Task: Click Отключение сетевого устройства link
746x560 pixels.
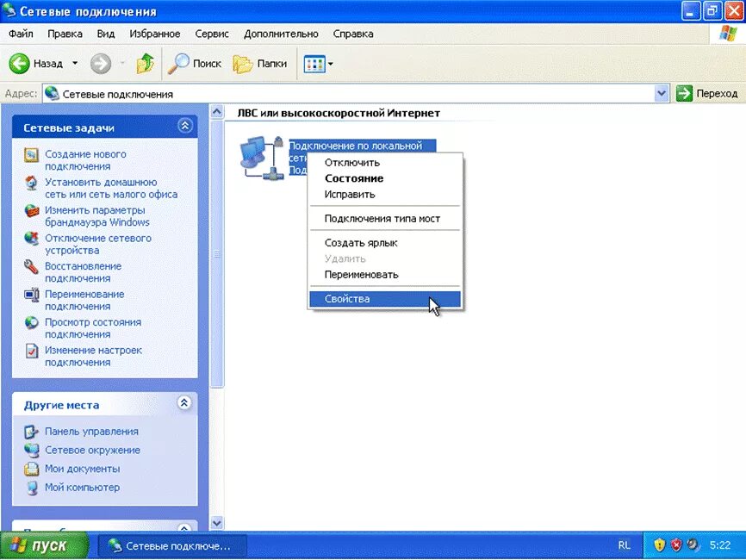Action: 98,244
